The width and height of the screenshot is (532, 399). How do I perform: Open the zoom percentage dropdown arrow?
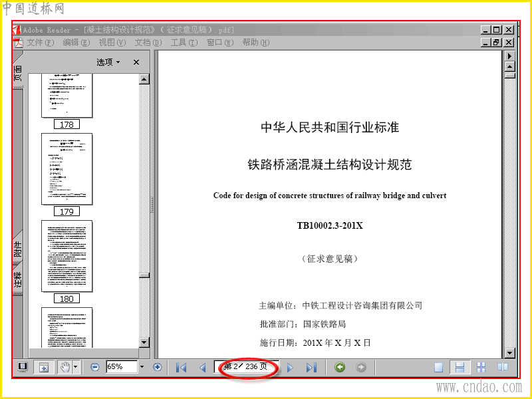point(142,367)
